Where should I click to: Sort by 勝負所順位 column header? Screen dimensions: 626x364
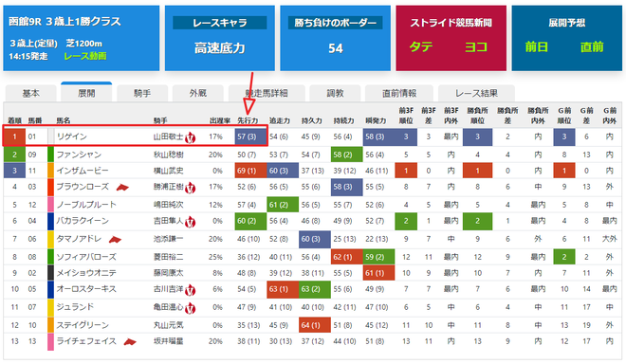(x=477, y=115)
